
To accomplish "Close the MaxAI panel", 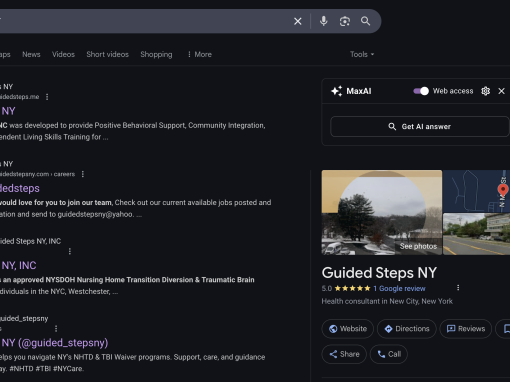I will (x=501, y=91).
